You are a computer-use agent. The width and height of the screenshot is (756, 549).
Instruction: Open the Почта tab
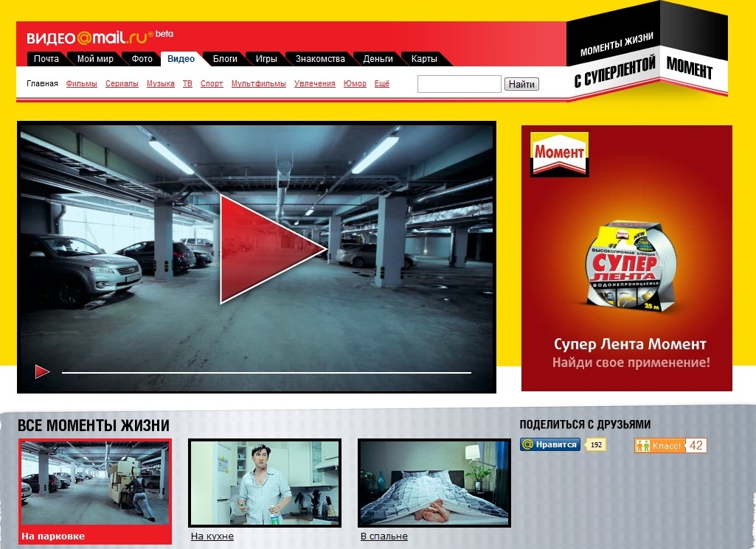(46, 59)
